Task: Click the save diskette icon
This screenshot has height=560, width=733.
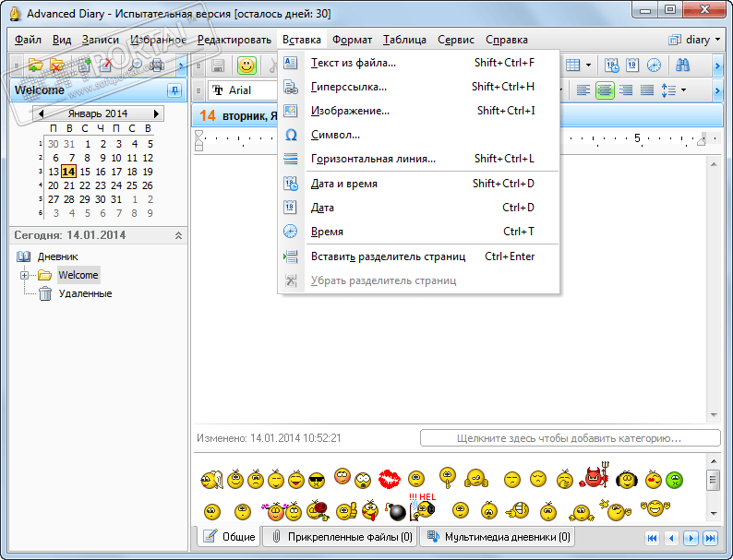Action: click(x=218, y=66)
